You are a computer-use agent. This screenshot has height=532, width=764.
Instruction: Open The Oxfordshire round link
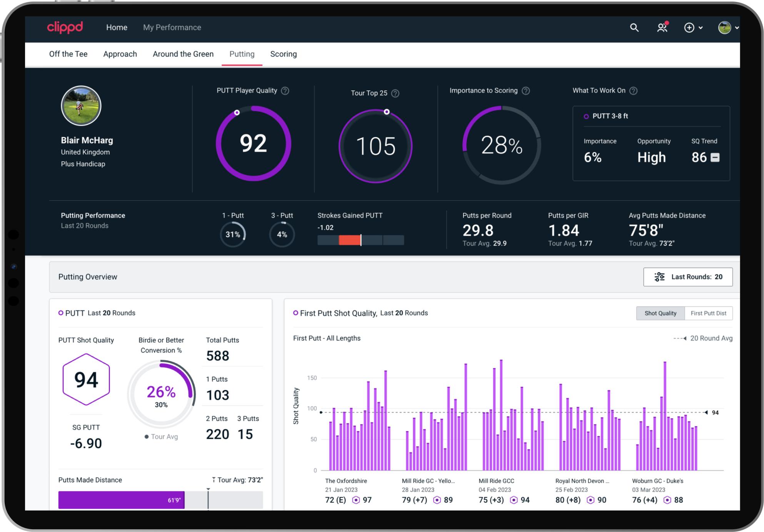[x=346, y=481]
